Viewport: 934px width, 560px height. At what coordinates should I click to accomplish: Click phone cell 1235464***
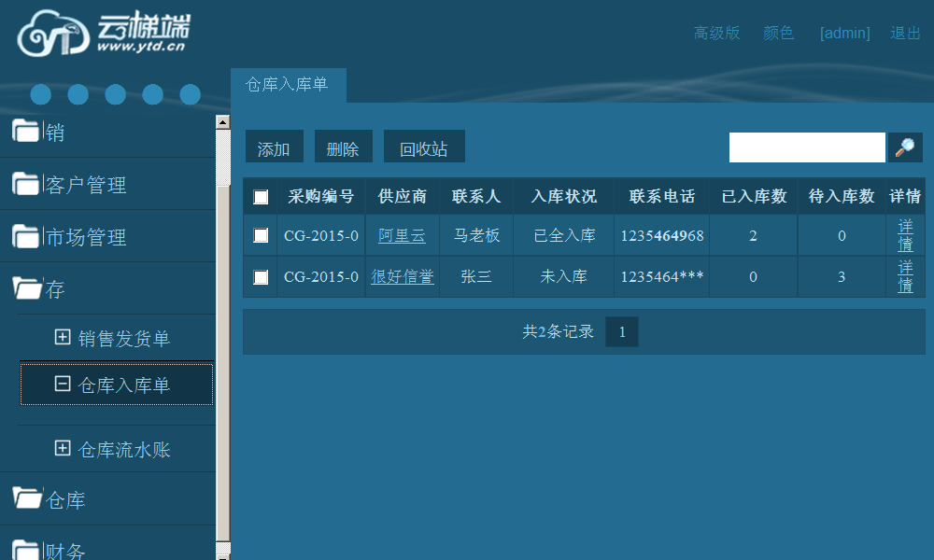coord(662,276)
